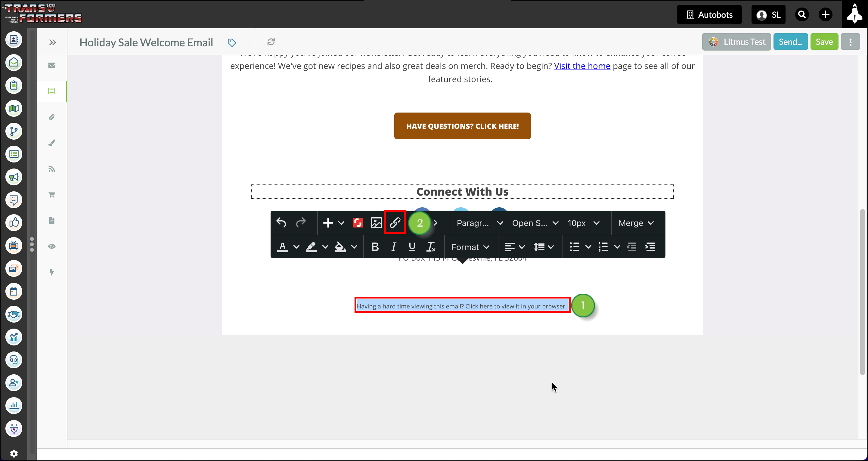
Task: Click the refresh arrows icon
Action: [271, 42]
